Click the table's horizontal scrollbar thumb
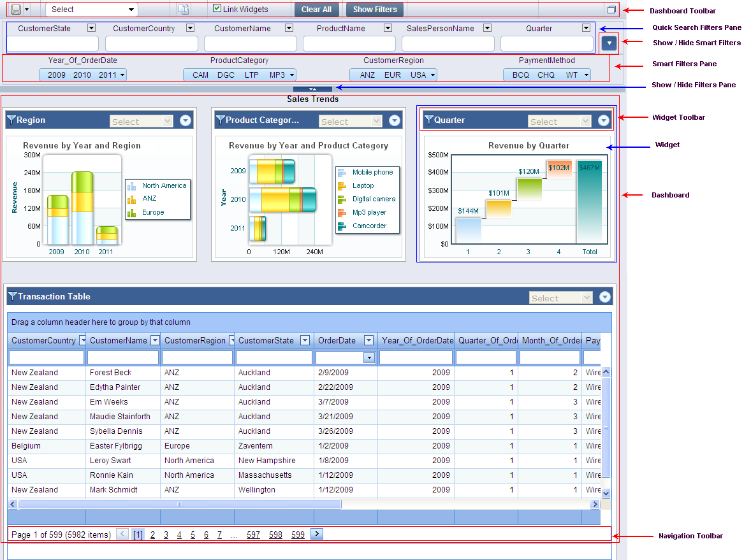Viewport: 744px width, 560px height. [x=180, y=504]
